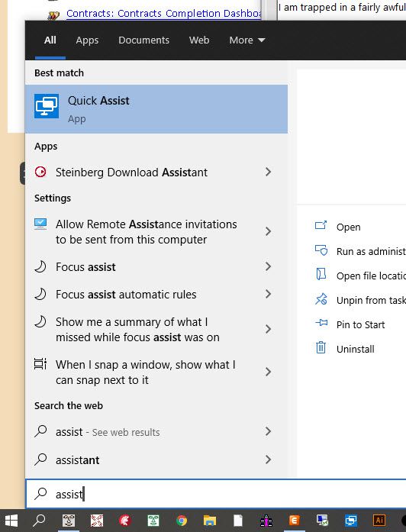Switch to the Documents search tab
Image resolution: width=406 pixels, height=532 pixels.
tap(143, 40)
